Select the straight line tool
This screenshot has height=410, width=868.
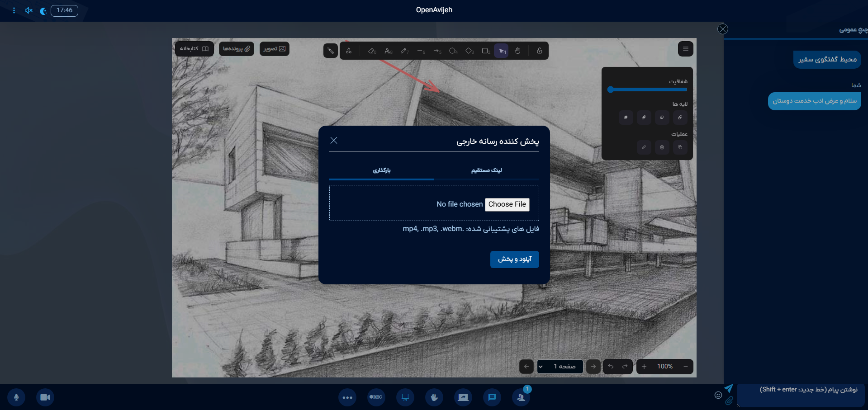(x=421, y=51)
